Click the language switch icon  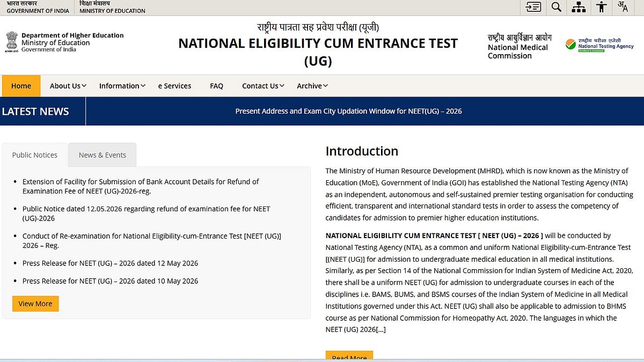click(x=623, y=7)
